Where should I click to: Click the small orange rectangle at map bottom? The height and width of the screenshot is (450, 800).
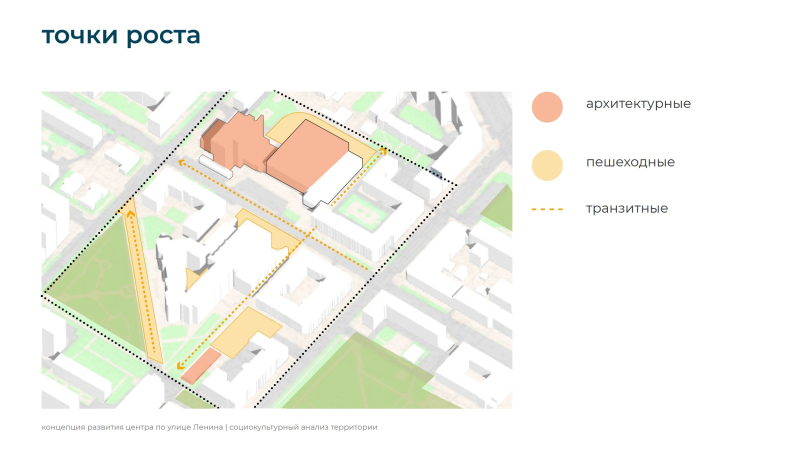201,366
